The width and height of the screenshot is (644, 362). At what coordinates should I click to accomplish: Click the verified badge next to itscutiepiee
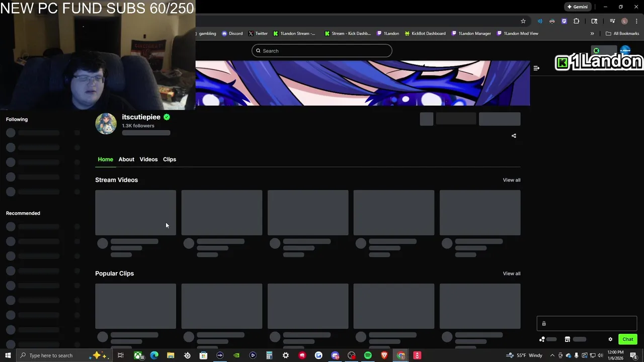click(167, 117)
